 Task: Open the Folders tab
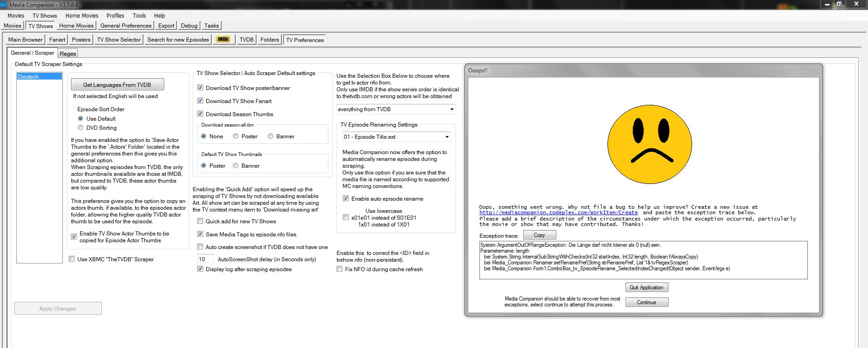click(270, 39)
